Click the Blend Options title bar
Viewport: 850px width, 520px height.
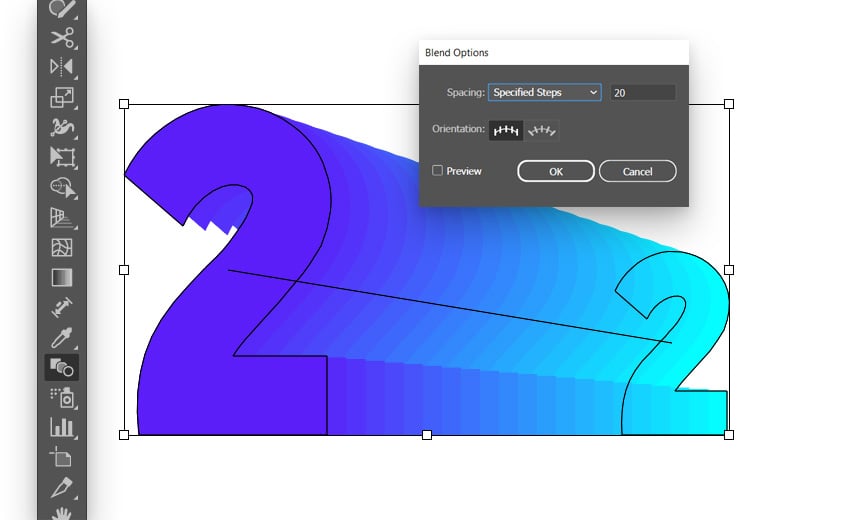(x=553, y=53)
